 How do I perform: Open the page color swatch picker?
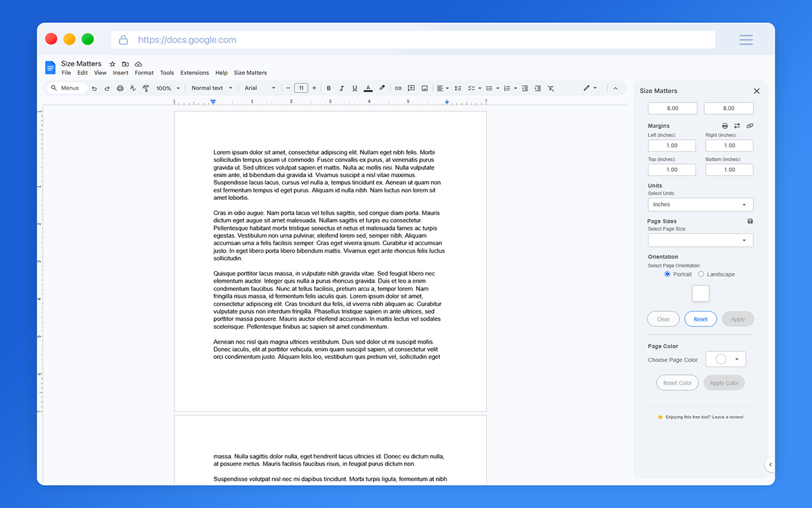pos(726,359)
